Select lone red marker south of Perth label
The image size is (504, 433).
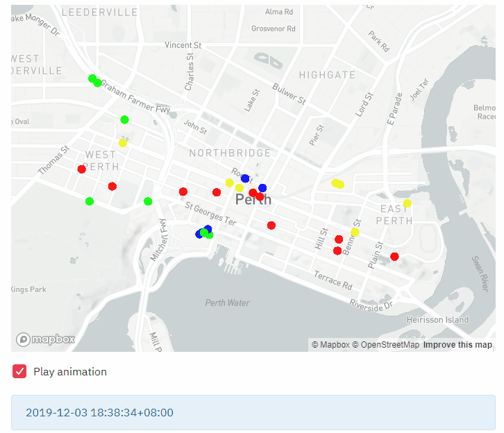click(271, 225)
